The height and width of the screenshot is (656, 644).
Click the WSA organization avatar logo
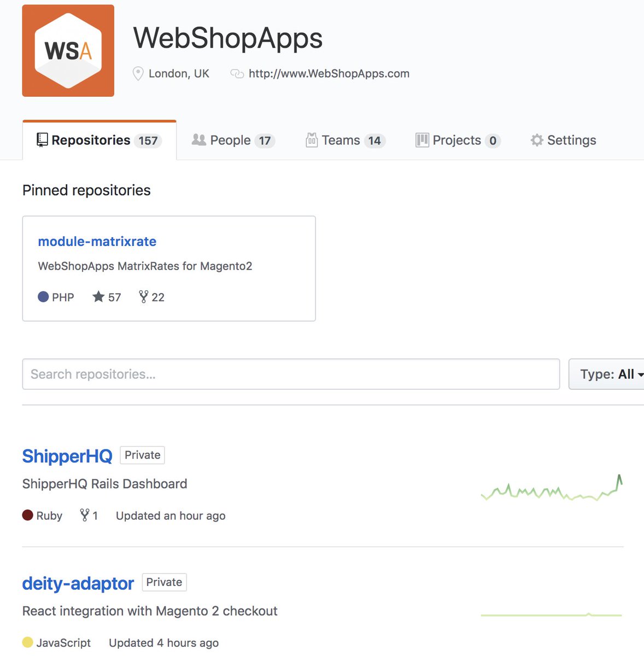68,51
